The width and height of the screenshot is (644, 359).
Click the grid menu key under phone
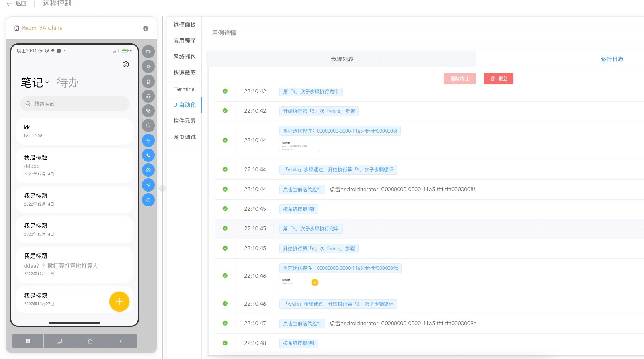28,341
